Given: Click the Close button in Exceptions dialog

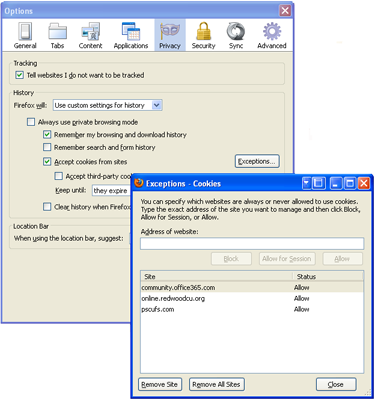Looking at the screenshot, I should click(x=336, y=384).
